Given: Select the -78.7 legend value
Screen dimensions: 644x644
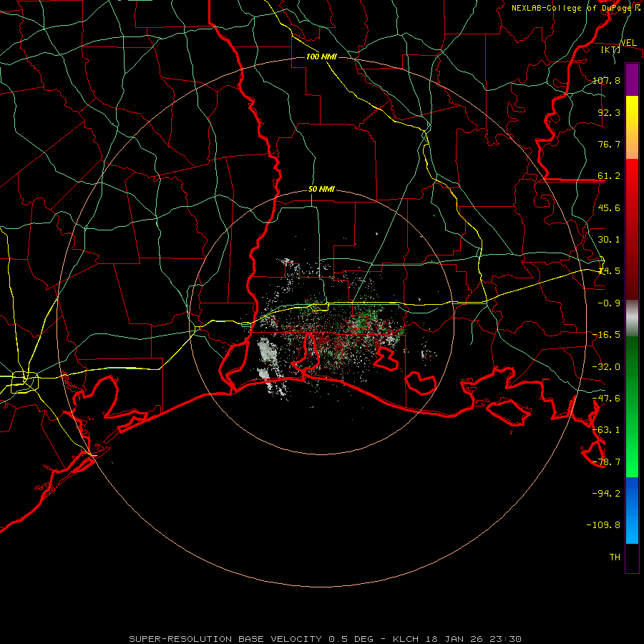Looking at the screenshot, I should (x=606, y=462).
